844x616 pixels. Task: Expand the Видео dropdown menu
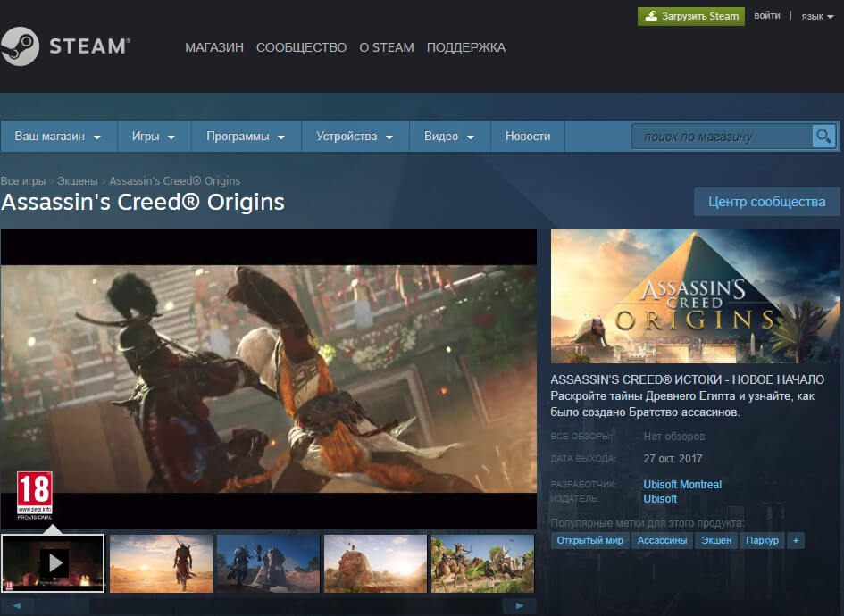pyautogui.click(x=449, y=136)
